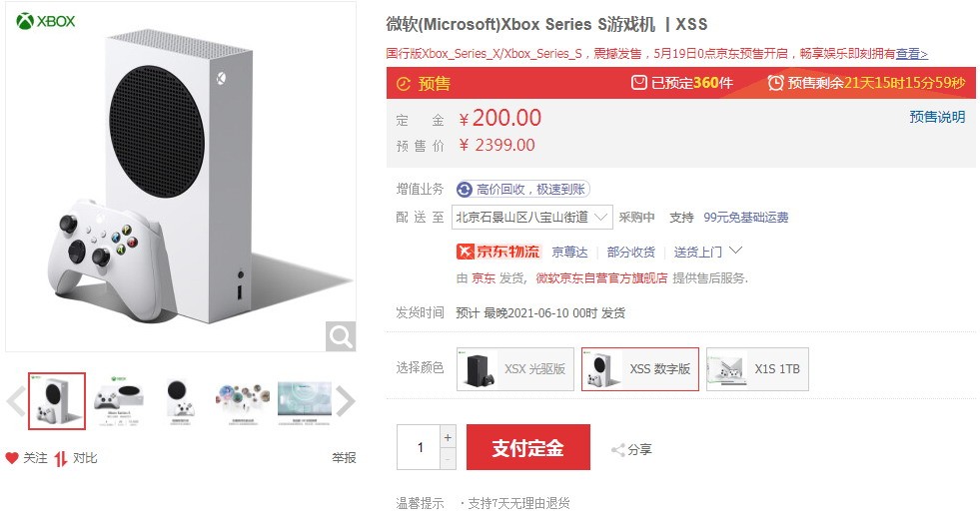Open the 预售说明 presale explanation link
The width and height of the screenshot is (980, 526).
937,117
